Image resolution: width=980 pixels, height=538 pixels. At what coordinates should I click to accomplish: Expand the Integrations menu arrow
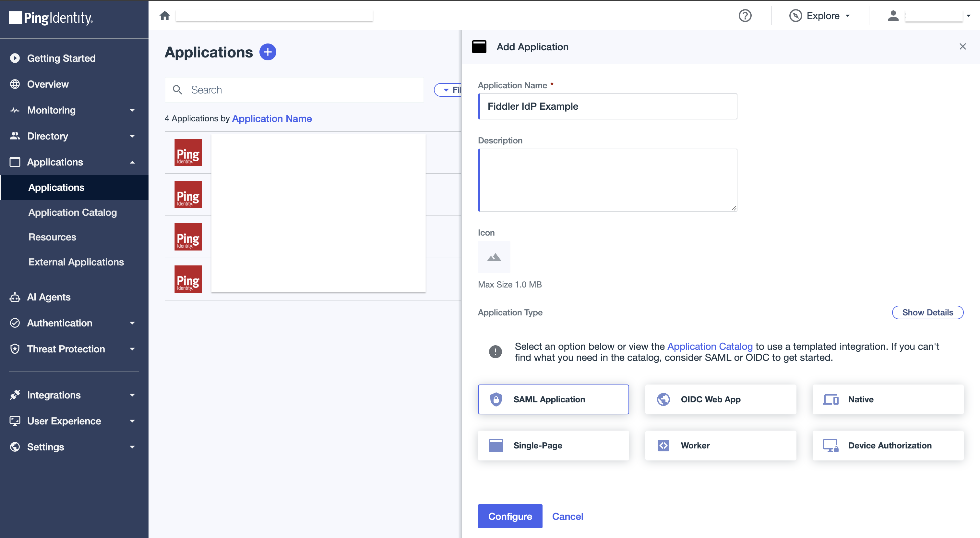click(132, 395)
